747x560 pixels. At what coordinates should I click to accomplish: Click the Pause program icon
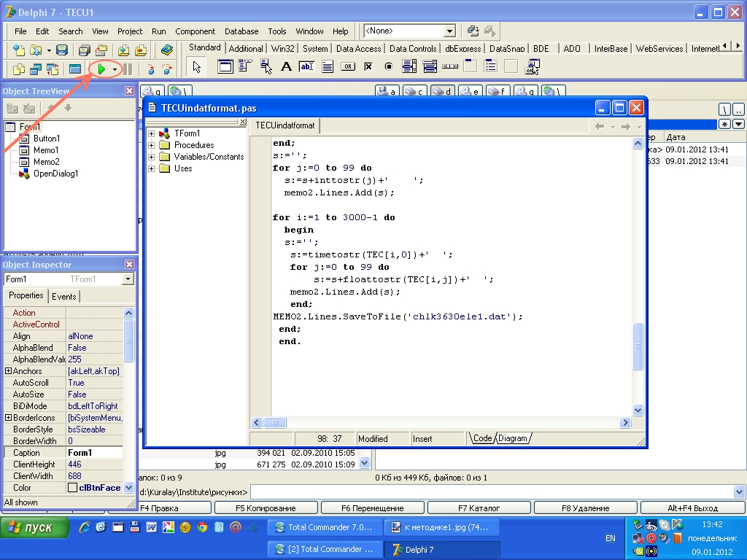click(128, 69)
